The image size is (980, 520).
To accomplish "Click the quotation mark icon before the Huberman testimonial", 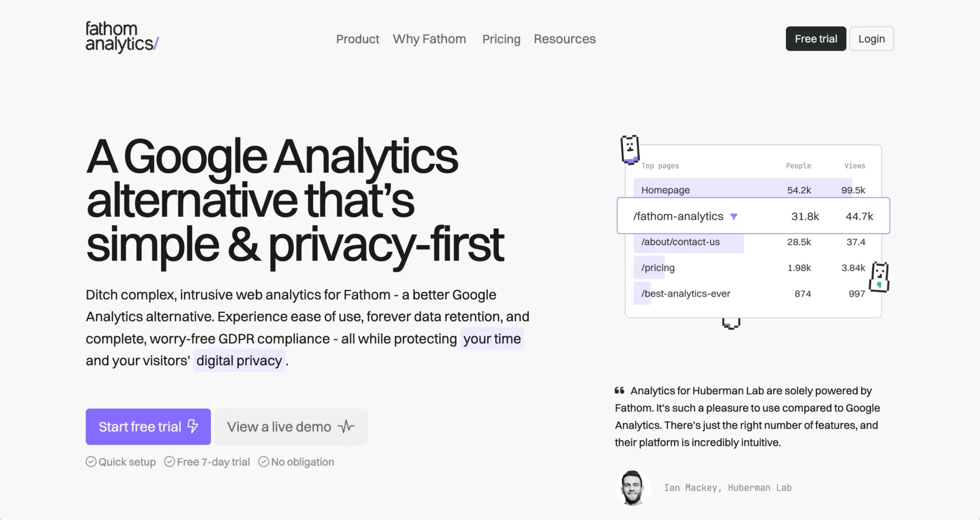I will point(619,391).
